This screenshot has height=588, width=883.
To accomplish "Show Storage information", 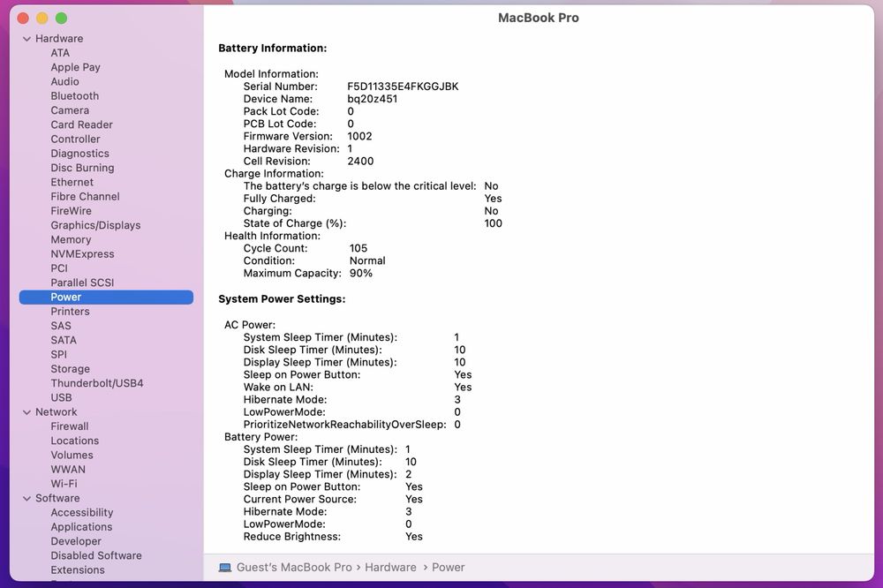I will pyautogui.click(x=71, y=369).
